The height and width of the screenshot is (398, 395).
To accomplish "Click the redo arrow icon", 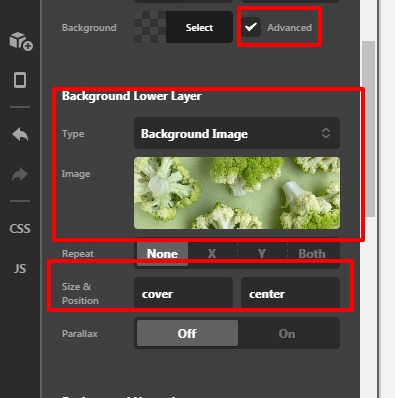I will (x=20, y=174).
